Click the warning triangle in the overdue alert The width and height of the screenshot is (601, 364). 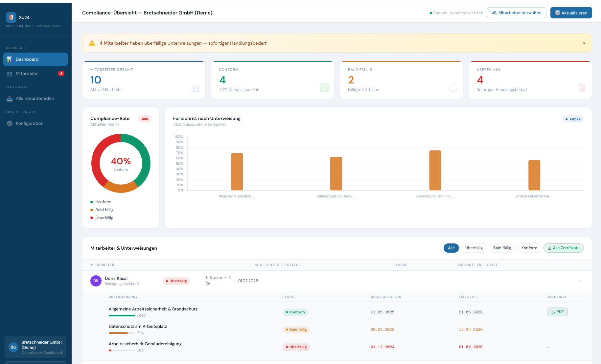pos(92,43)
